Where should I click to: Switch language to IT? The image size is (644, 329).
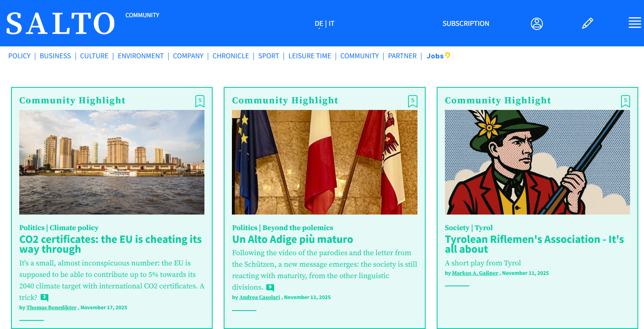(x=331, y=24)
